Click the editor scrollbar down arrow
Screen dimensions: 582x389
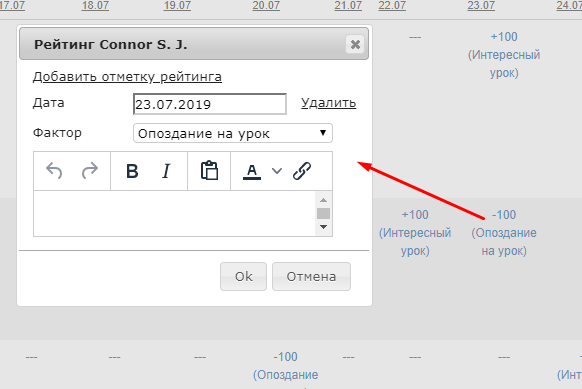pos(323,227)
